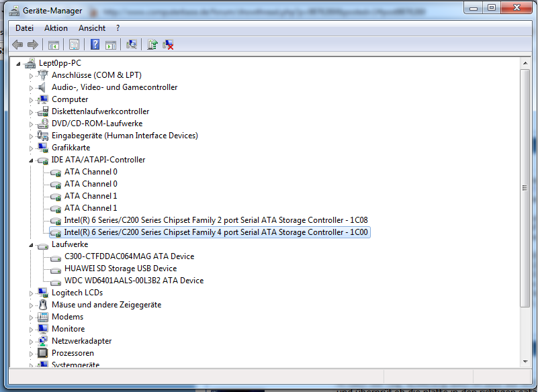The height and width of the screenshot is (392, 538).
Task: Scan for hardware changes icon
Action: tap(132, 44)
